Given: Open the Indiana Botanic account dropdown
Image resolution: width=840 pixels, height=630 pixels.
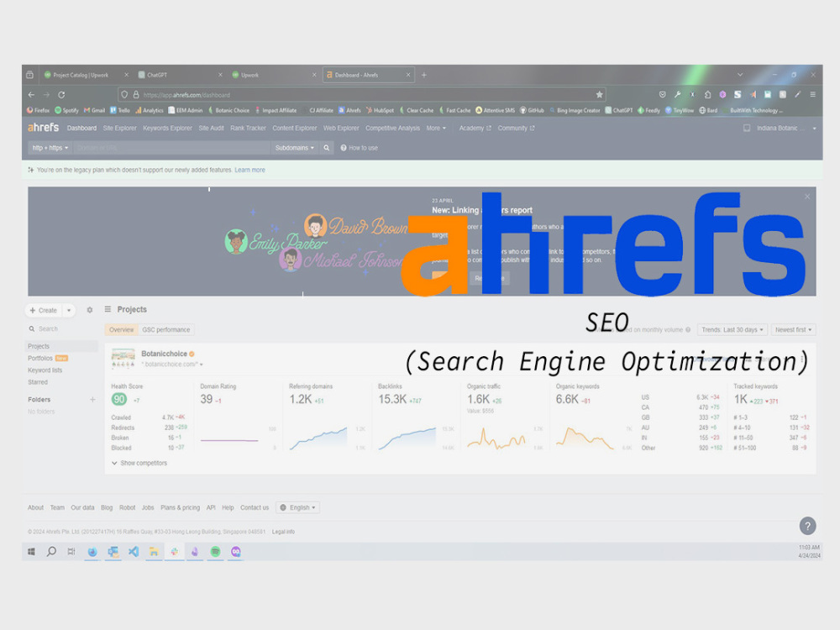Looking at the screenshot, I should click(785, 128).
